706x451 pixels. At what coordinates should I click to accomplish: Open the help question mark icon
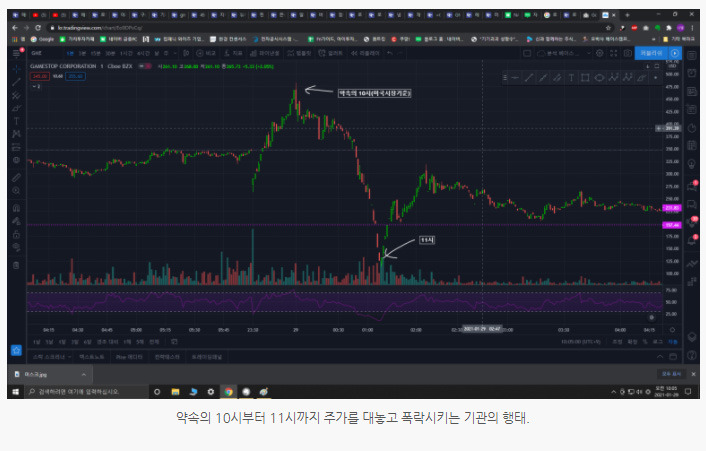[x=692, y=356]
